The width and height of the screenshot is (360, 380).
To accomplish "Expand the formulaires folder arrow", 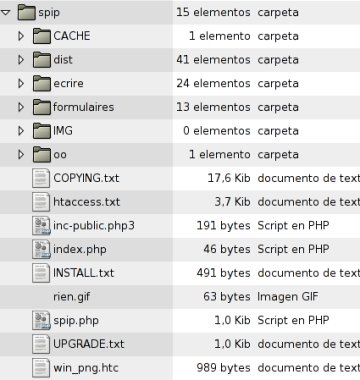I will 21,107.
